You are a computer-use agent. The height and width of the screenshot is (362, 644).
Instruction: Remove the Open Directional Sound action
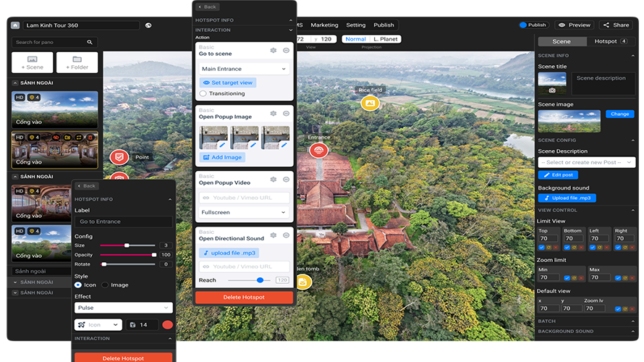pyautogui.click(x=287, y=235)
